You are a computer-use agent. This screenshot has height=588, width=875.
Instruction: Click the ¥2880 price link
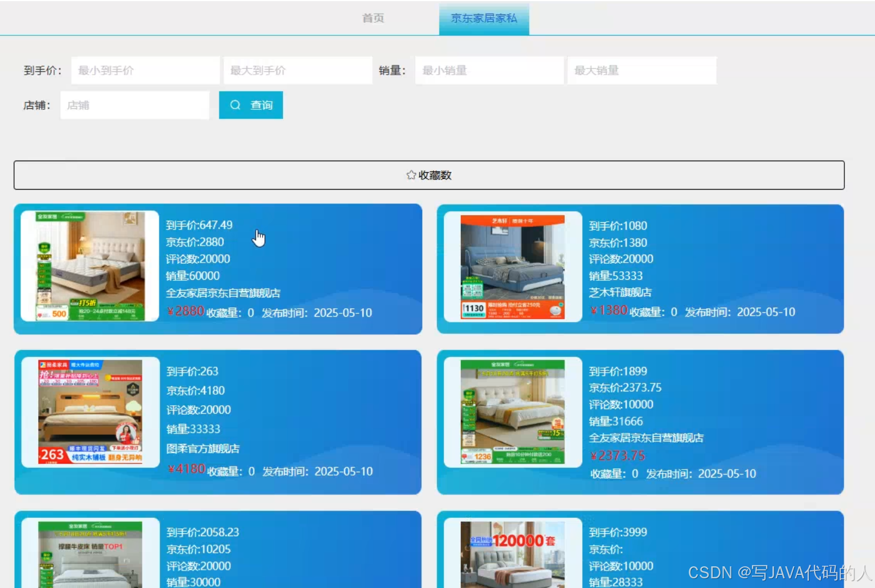pyautogui.click(x=185, y=311)
